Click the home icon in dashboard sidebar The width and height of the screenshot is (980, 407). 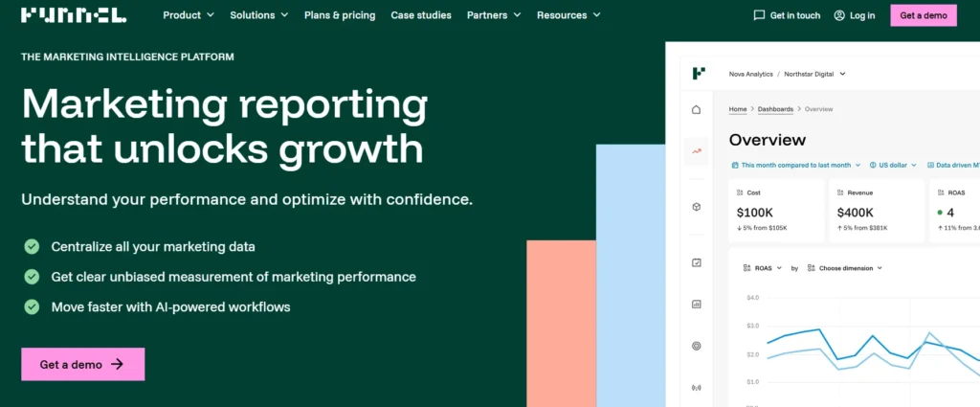[x=696, y=109]
